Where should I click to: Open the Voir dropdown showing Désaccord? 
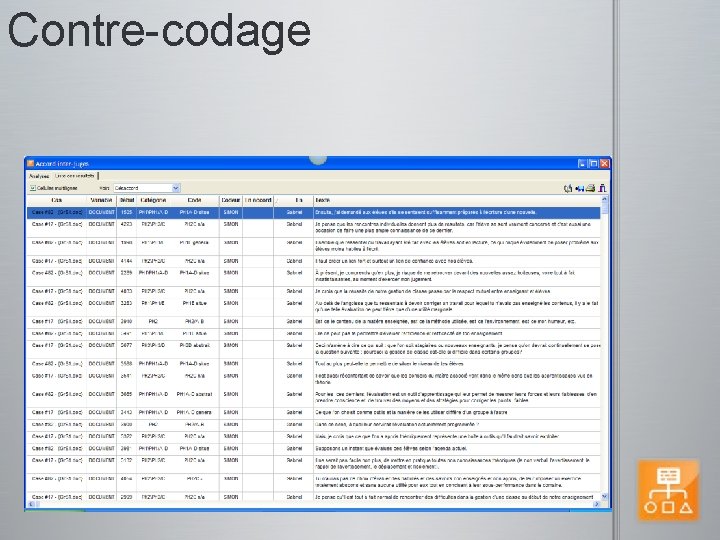click(146, 188)
